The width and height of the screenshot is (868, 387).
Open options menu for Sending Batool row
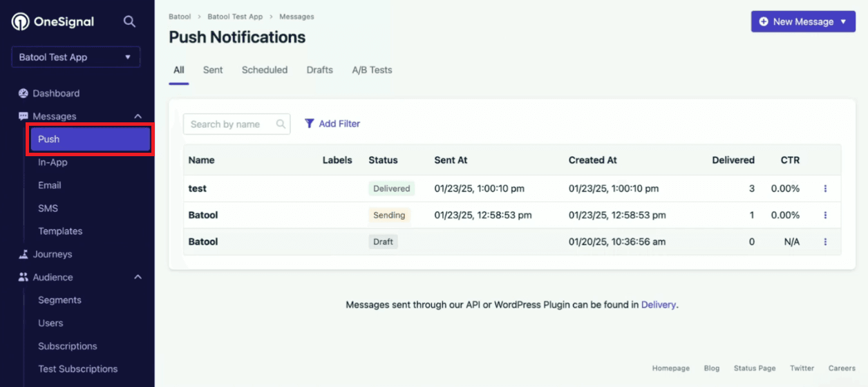[x=825, y=216]
